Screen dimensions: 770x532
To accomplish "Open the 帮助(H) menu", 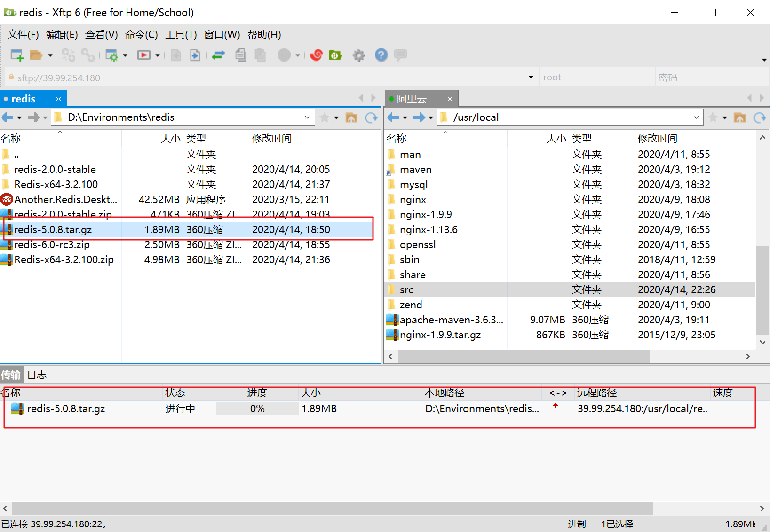I will tap(264, 34).
